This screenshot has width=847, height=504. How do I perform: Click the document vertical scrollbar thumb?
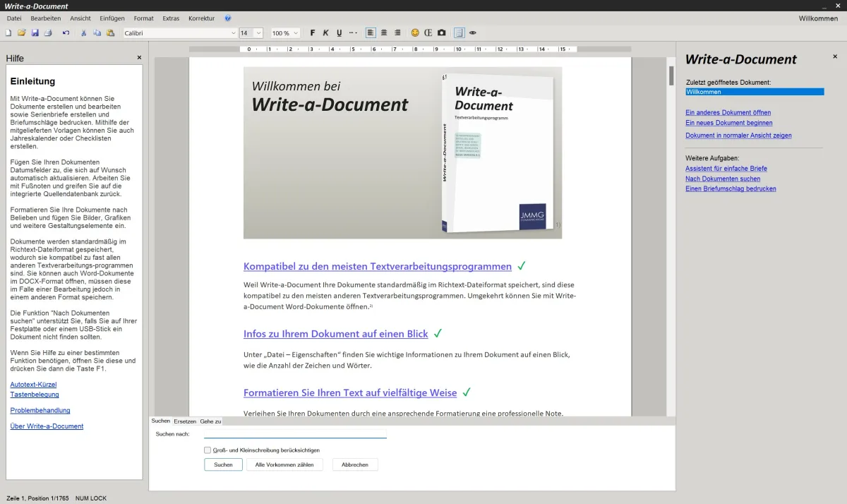coord(671,76)
